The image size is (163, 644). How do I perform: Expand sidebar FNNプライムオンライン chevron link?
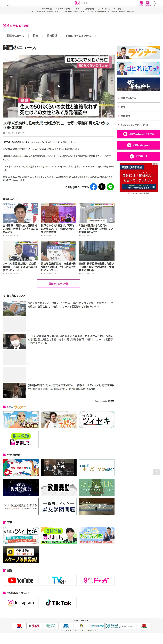[x=138, y=125]
